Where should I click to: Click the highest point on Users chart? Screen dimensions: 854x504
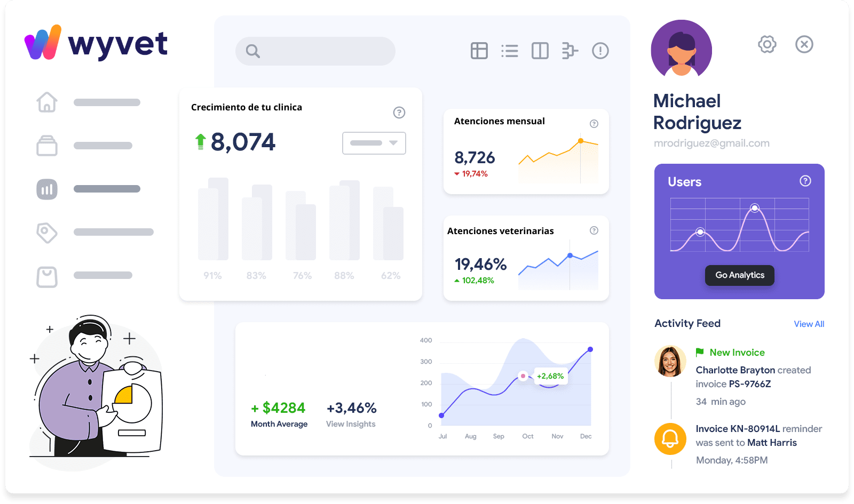pos(755,208)
